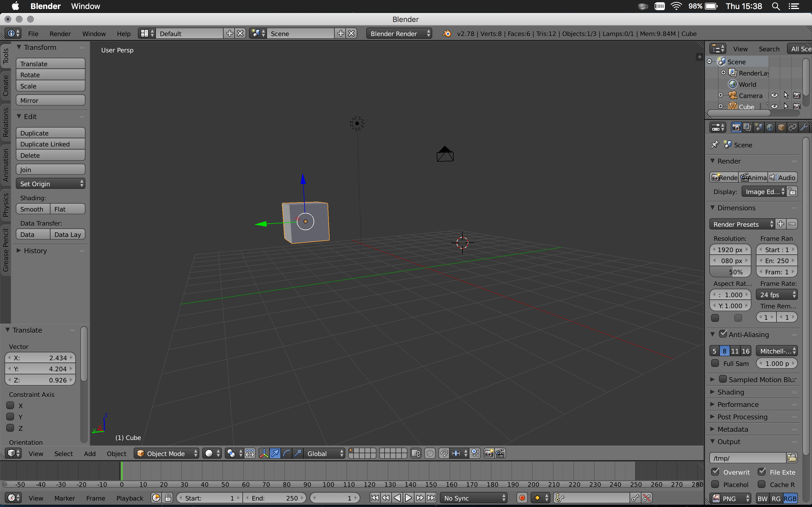Click the snap magnet icon
The height and width of the screenshot is (507, 812).
pos(443,453)
